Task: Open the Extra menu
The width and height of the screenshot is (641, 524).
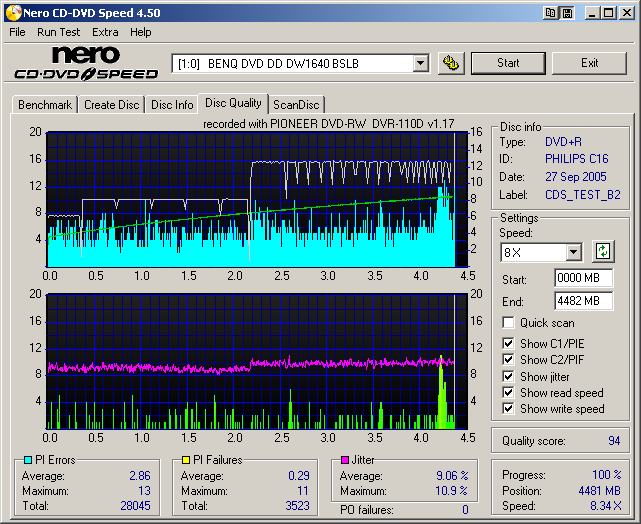Action: [105, 32]
